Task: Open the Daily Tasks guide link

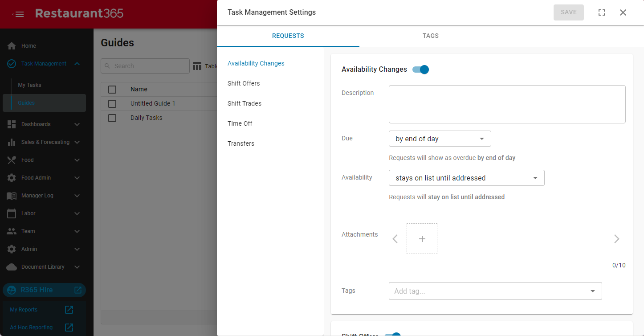Action: (147, 118)
